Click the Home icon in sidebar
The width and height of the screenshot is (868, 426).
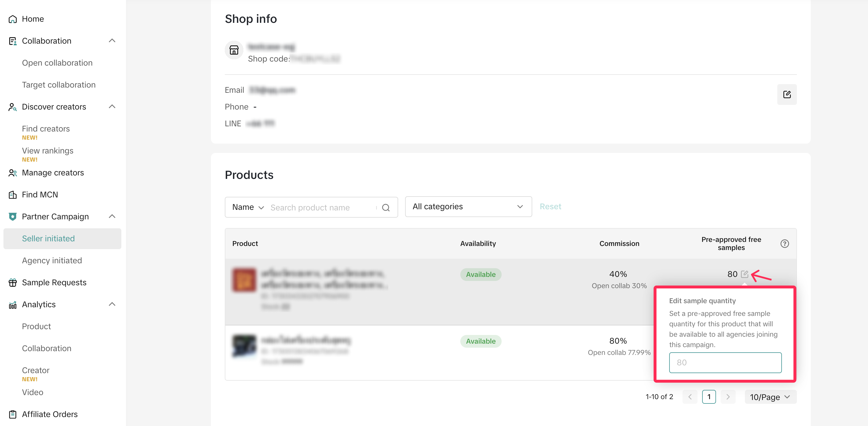pos(12,19)
